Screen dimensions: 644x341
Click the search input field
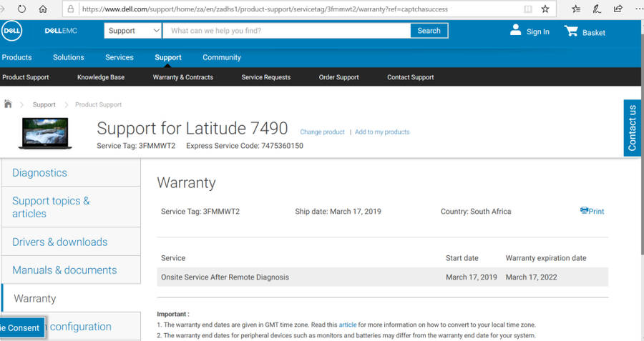286,31
